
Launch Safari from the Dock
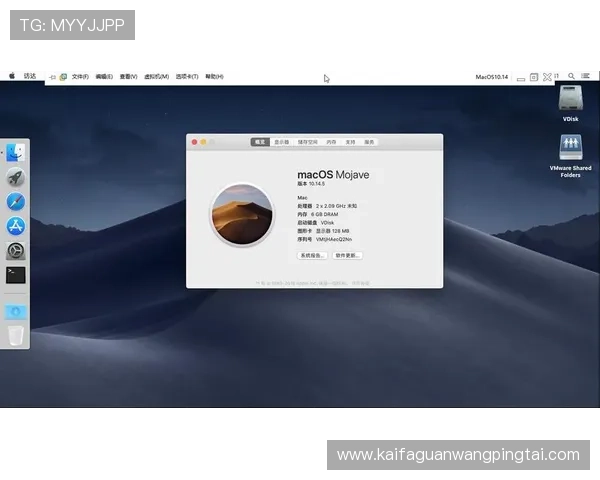(16, 202)
